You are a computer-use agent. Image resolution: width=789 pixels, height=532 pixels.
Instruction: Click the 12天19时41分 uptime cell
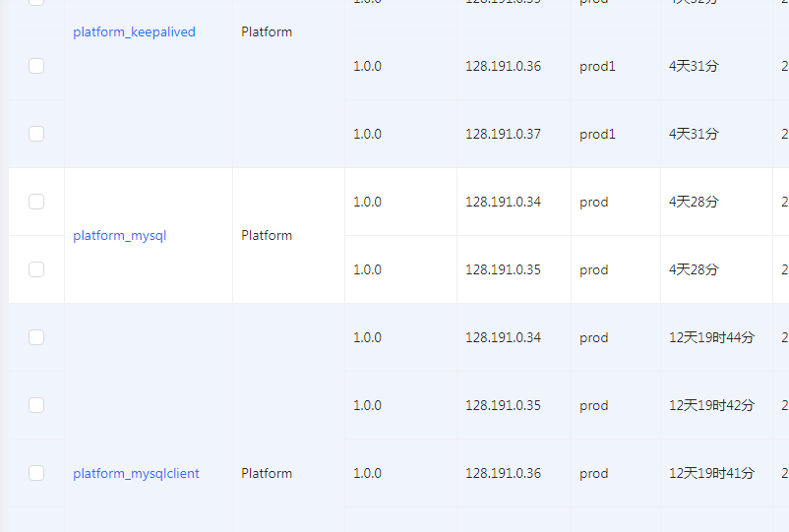(711, 473)
